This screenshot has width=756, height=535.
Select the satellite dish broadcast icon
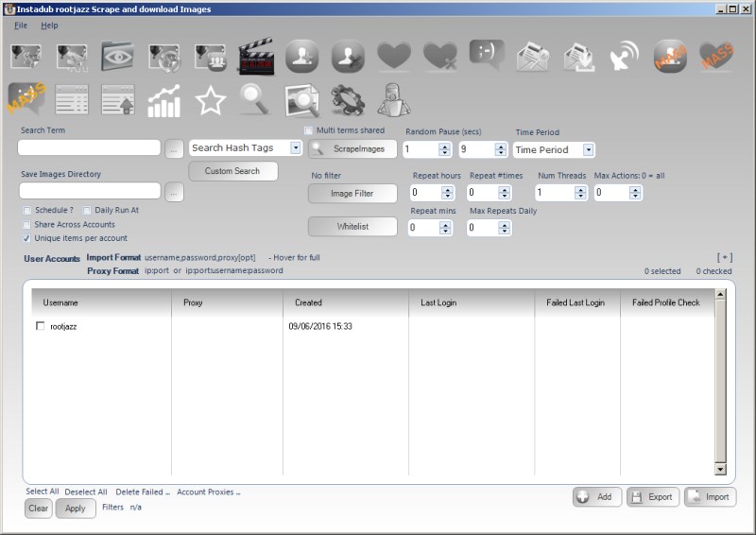tap(624, 56)
